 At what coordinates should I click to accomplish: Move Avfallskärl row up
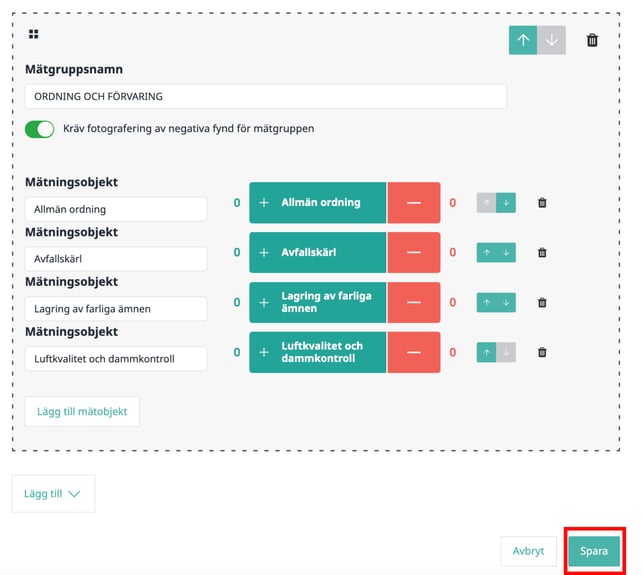[487, 253]
